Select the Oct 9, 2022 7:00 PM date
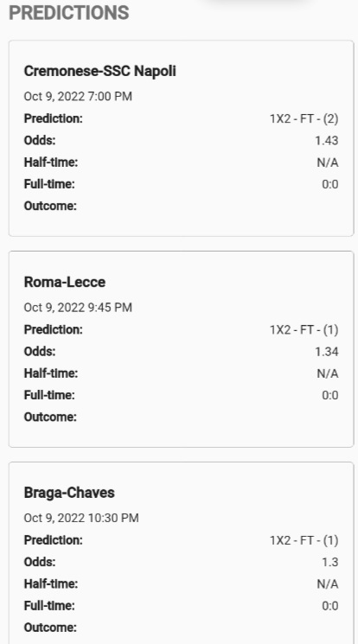This screenshot has height=644, width=358. coord(78,97)
